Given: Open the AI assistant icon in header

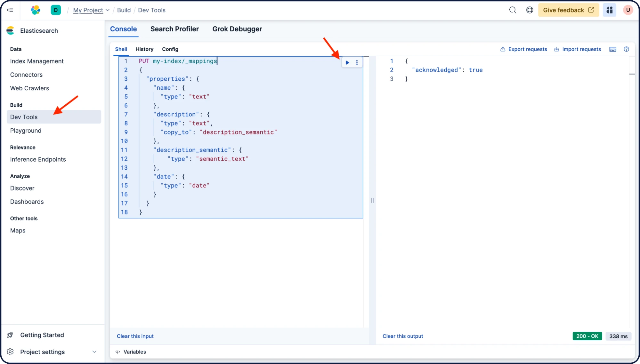Looking at the screenshot, I should pos(610,10).
